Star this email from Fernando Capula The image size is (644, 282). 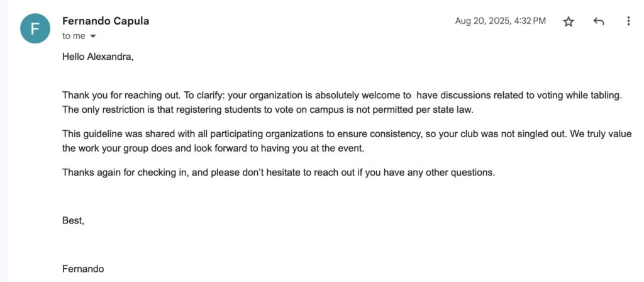click(x=569, y=21)
